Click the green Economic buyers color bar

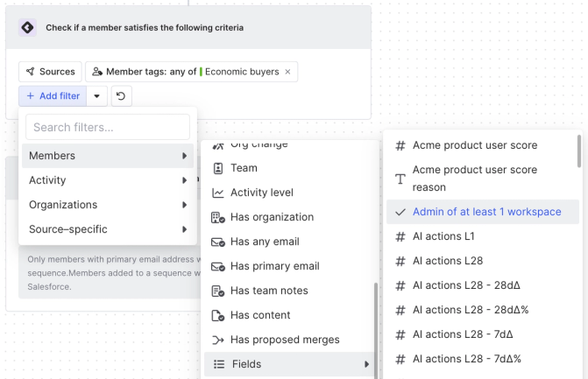coord(201,72)
